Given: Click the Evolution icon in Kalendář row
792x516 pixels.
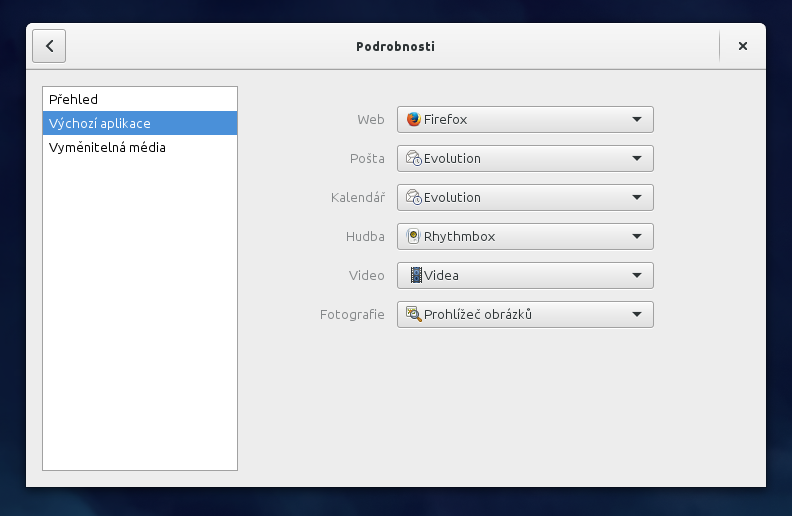Looking at the screenshot, I should tap(414, 197).
